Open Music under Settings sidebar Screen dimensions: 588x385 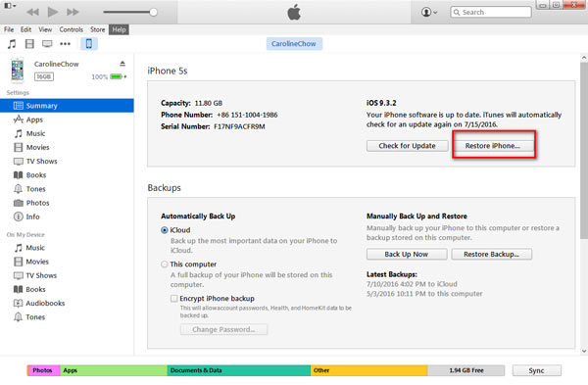[67, 133]
